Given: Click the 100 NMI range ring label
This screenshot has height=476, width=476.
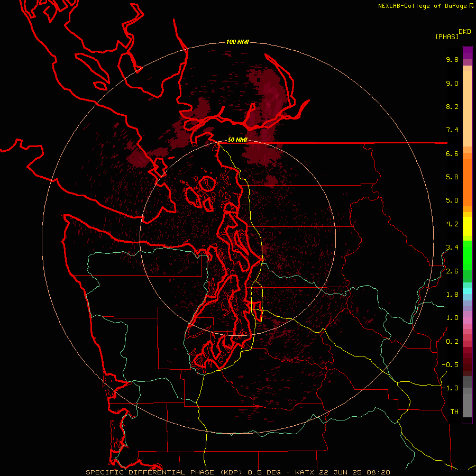Looking at the screenshot, I should 237,42.
